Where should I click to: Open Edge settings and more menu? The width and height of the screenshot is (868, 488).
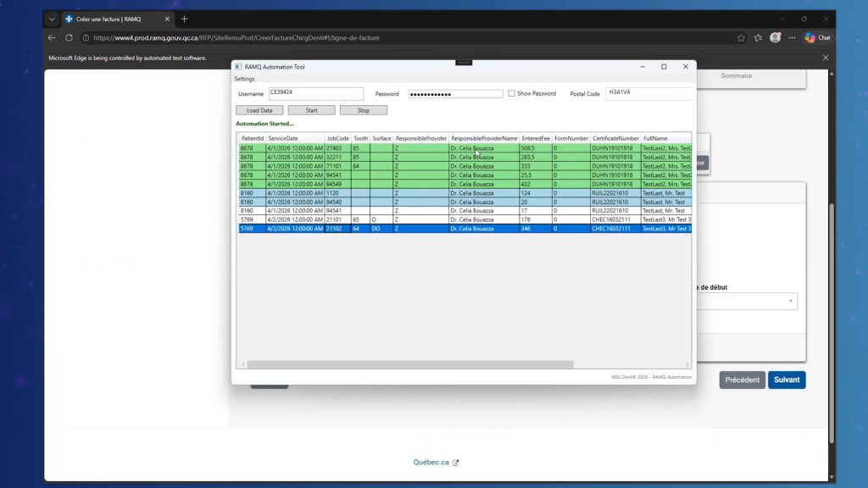tap(793, 37)
